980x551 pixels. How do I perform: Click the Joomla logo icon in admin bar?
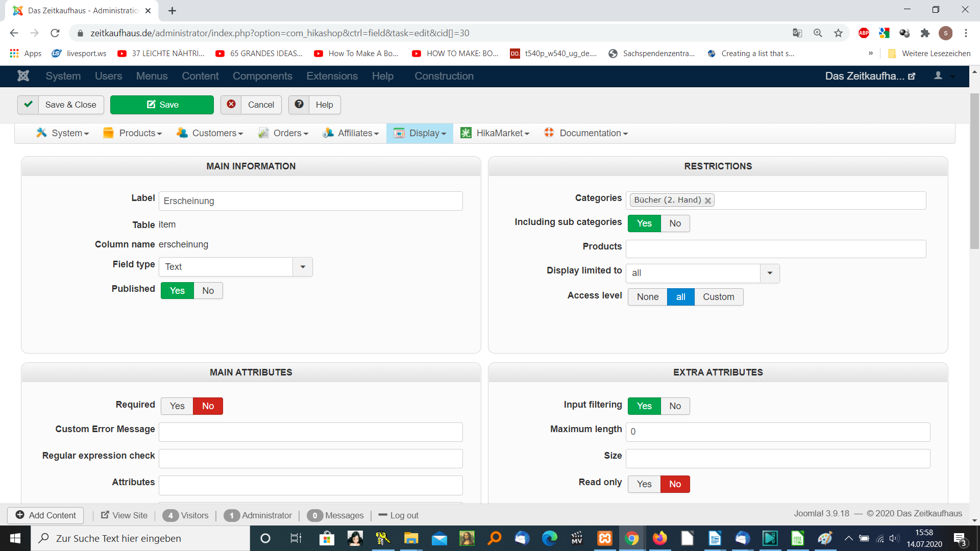click(x=23, y=76)
